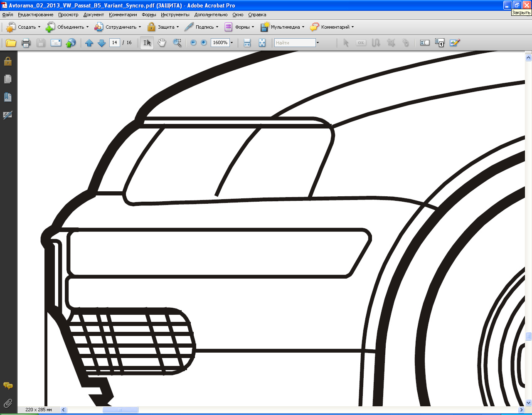
Task: Click the Security lock sidebar icon
Action: pos(8,61)
